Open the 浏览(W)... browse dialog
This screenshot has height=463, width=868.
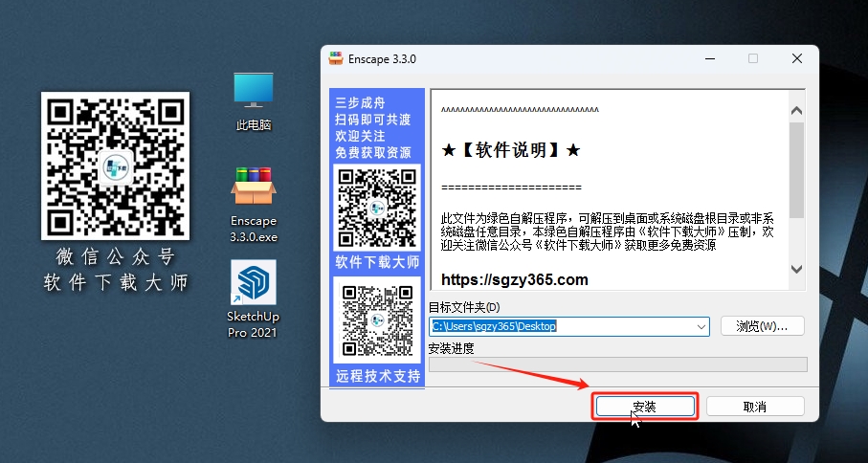763,326
